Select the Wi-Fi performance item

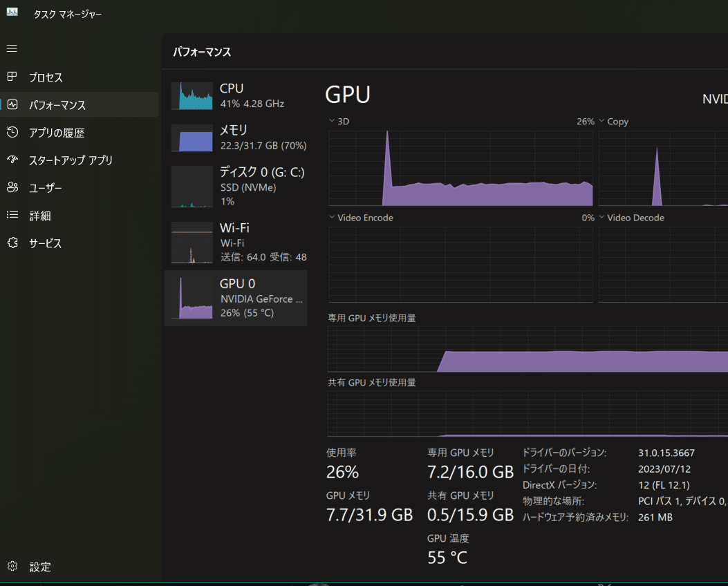click(236, 242)
